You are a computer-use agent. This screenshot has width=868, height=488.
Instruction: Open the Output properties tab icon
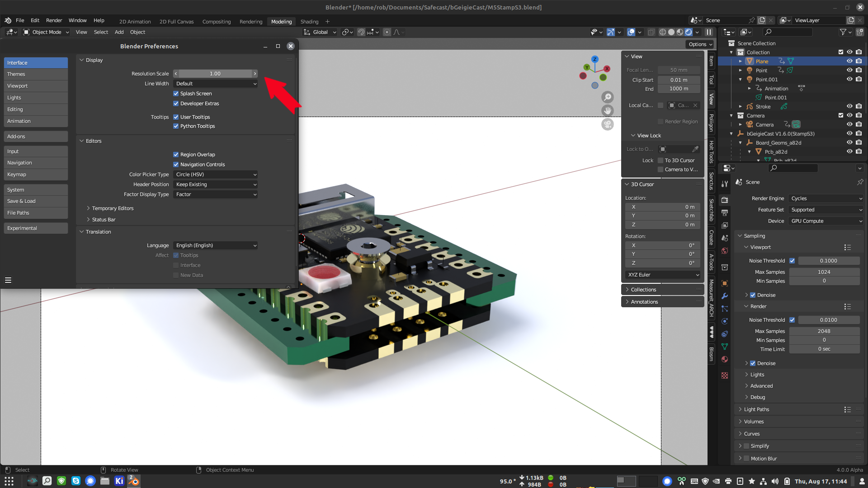[x=725, y=212]
